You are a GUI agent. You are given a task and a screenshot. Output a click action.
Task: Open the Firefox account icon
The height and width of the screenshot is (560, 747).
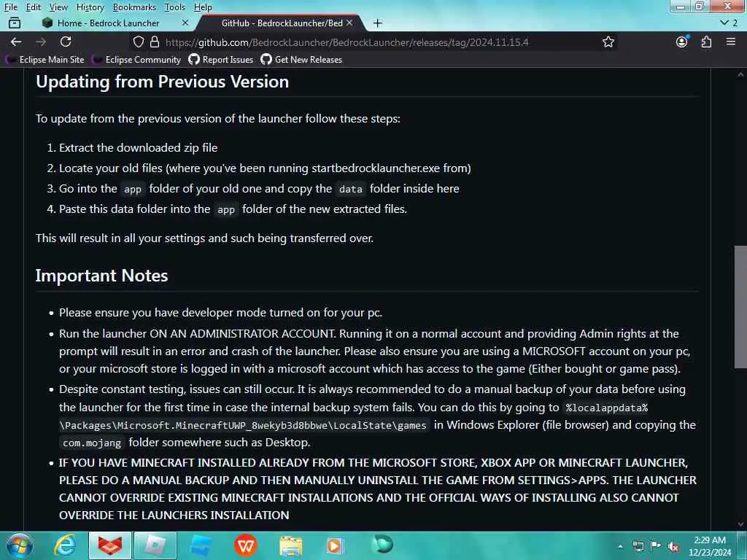click(x=682, y=42)
